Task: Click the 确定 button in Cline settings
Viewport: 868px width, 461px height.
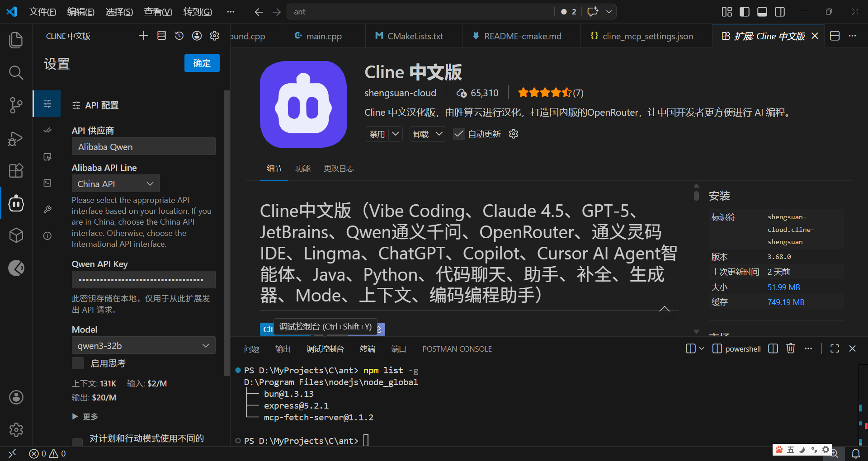Action: [202, 63]
